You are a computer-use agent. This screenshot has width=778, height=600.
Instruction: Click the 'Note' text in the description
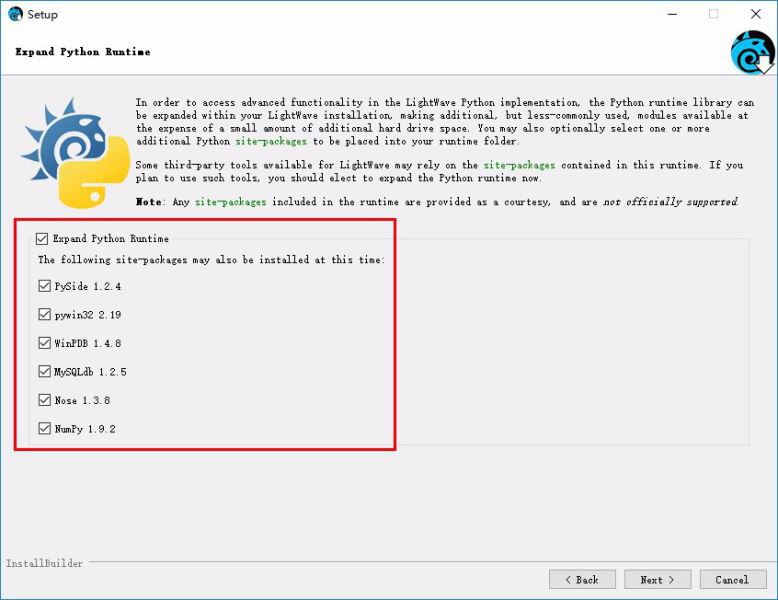click(149, 202)
